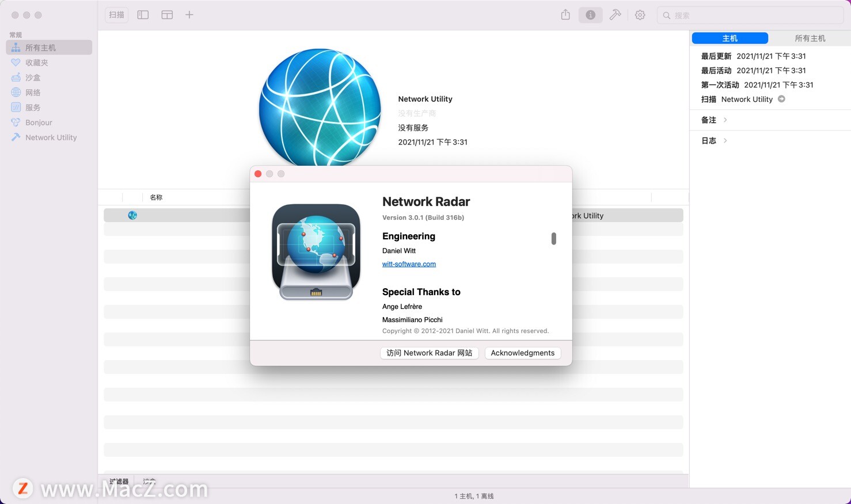Open the hammer tools icon
The image size is (851, 504).
pyautogui.click(x=615, y=15)
